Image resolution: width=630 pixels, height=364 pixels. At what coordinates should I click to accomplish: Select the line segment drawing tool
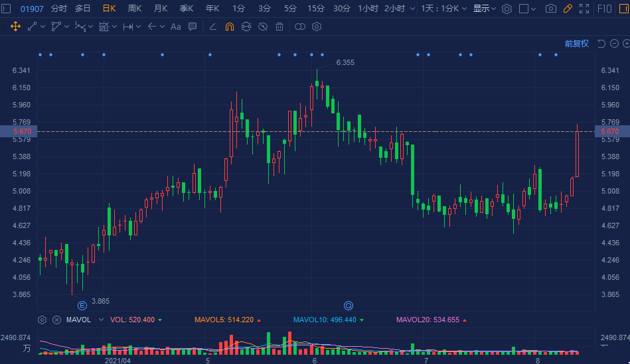click(x=32, y=27)
